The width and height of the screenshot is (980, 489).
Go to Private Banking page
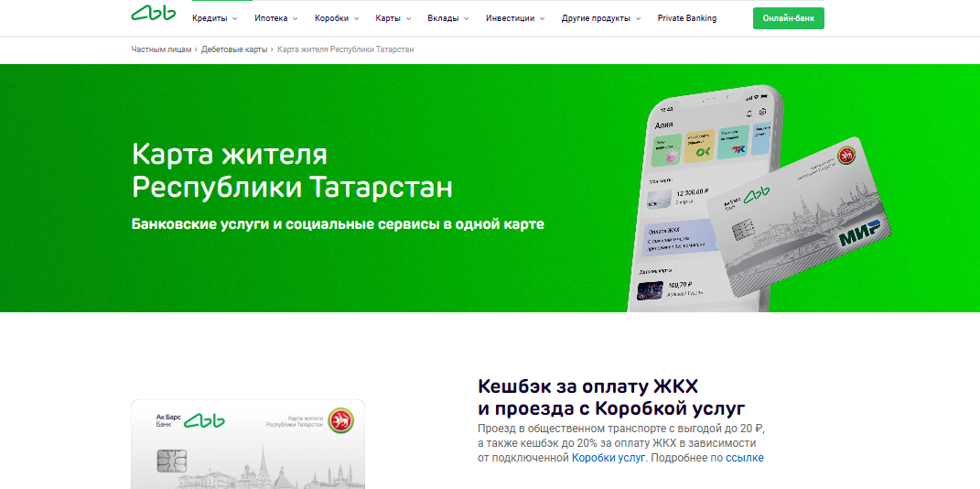(687, 18)
